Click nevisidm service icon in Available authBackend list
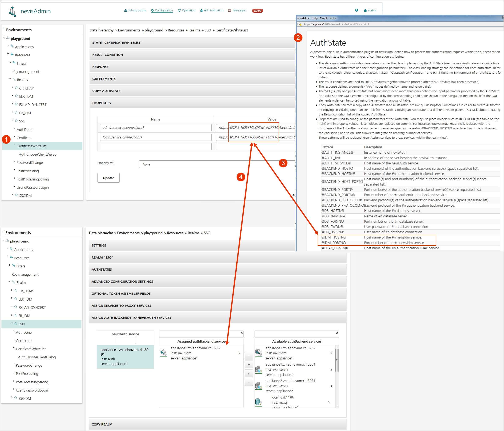 point(259,353)
